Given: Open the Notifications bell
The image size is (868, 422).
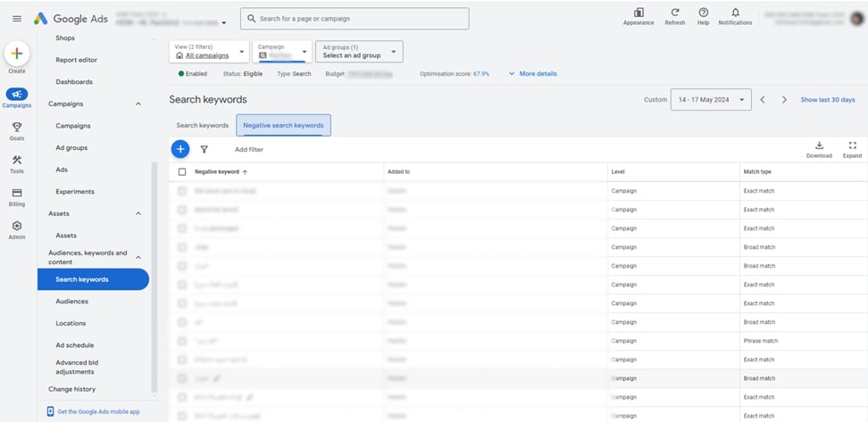Looking at the screenshot, I should coord(735,12).
